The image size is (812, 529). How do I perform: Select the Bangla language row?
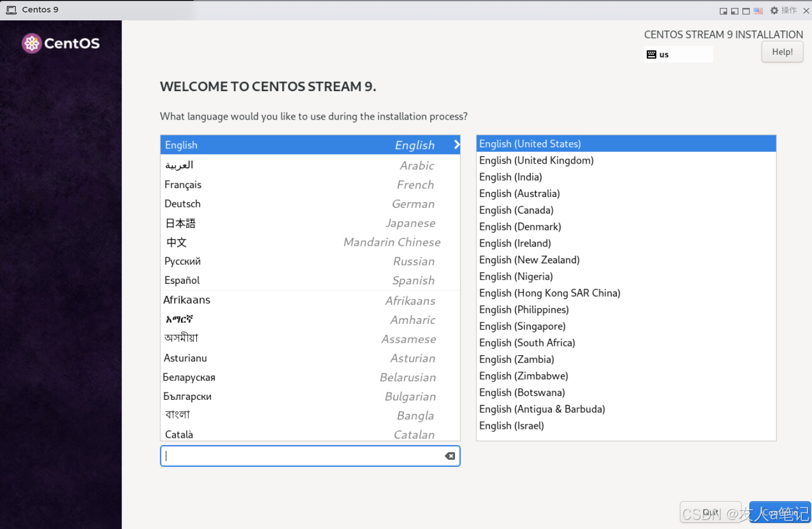(x=310, y=415)
